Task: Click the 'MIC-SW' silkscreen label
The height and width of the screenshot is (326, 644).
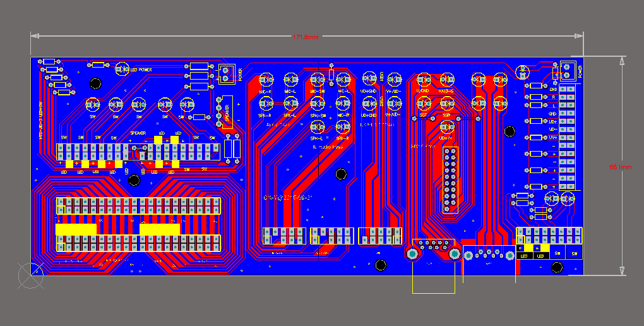Action: coord(318,91)
